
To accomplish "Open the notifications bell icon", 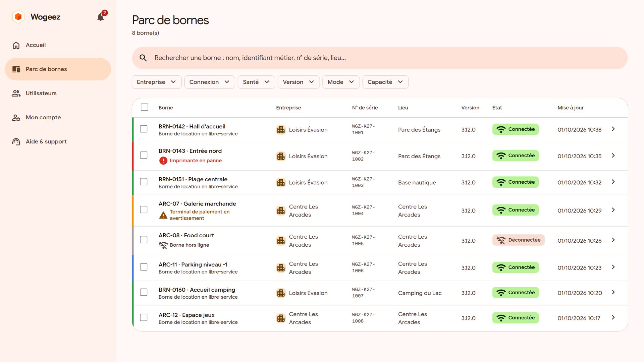I will (101, 17).
